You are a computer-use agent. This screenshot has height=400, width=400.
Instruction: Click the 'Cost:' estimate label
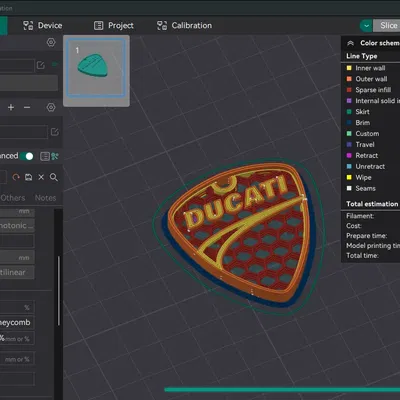[354, 226]
